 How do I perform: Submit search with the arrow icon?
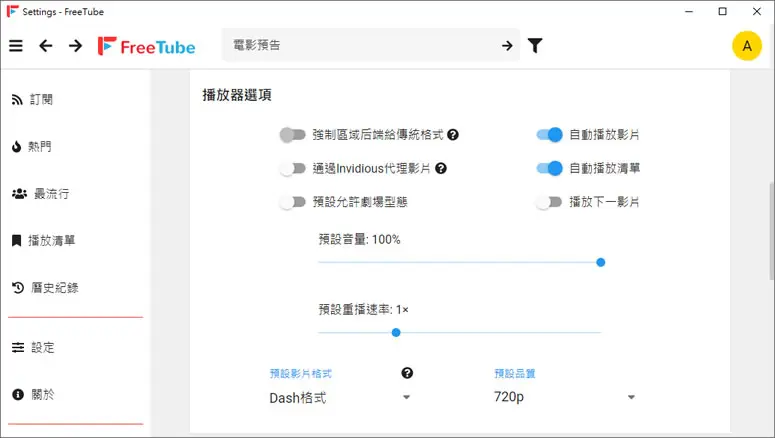507,45
